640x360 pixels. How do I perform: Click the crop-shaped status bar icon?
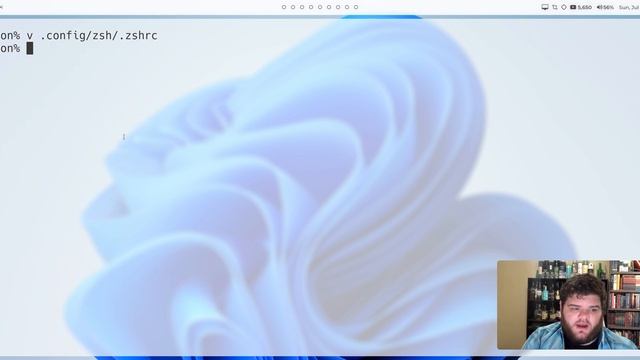point(555,7)
